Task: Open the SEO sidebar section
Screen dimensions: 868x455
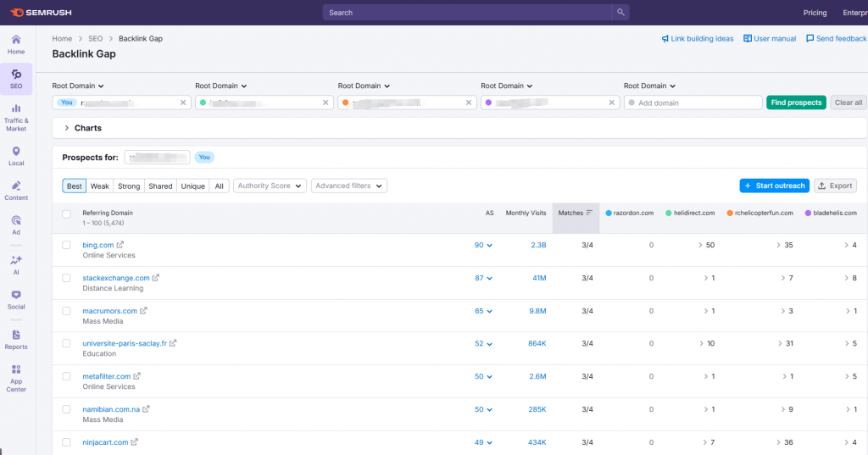Action: (16, 79)
